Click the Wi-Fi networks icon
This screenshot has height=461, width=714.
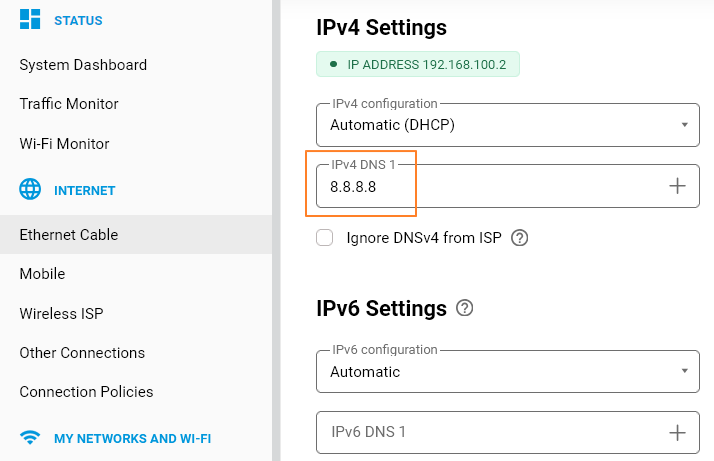coord(31,438)
